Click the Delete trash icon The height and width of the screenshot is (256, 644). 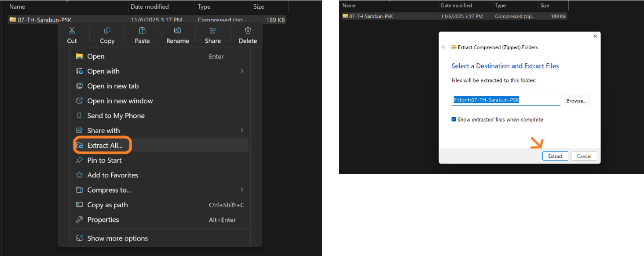click(248, 31)
